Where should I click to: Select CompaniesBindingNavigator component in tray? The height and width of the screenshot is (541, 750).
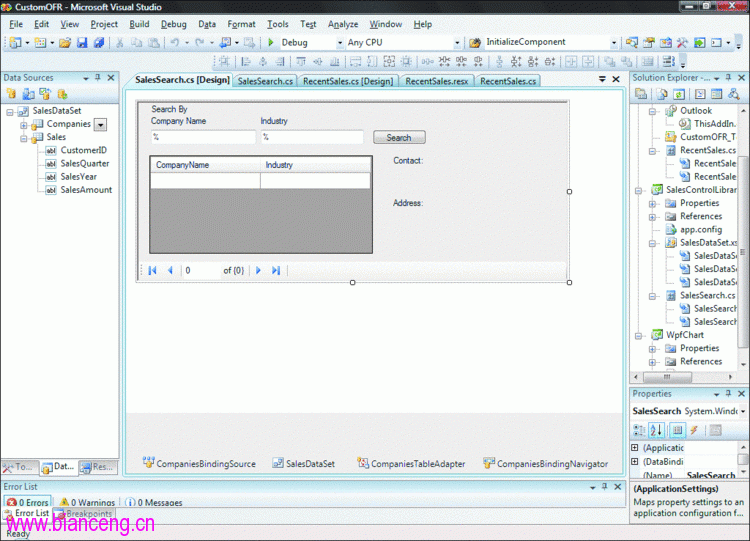tap(546, 464)
